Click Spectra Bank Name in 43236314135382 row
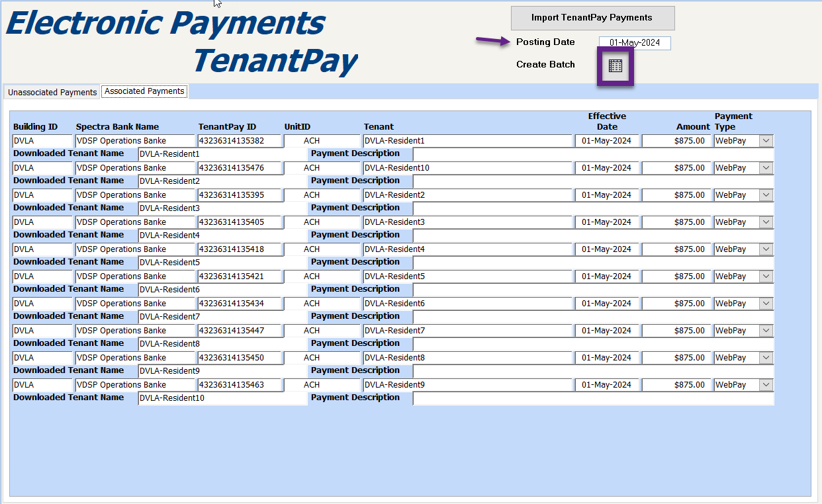822x504 pixels. [x=135, y=141]
